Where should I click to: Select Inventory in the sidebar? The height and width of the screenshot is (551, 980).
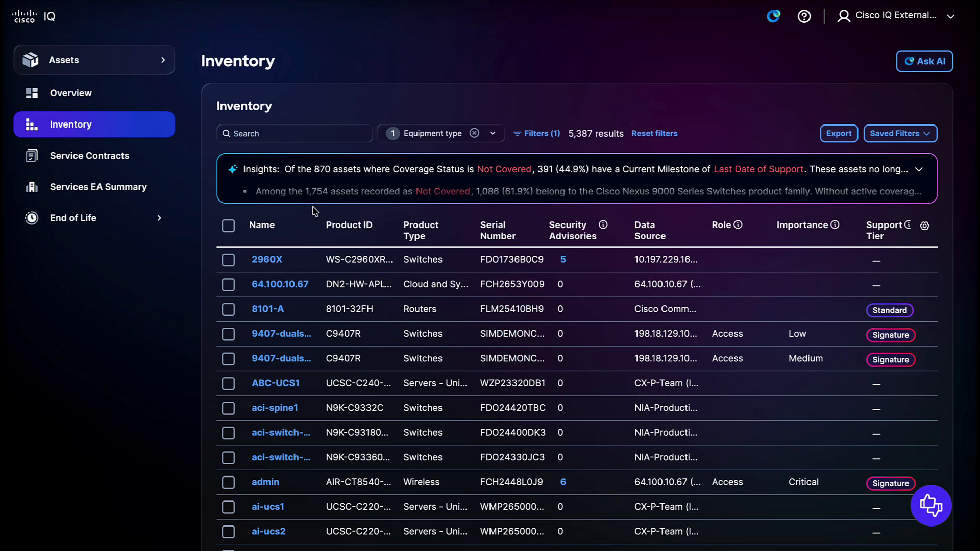click(x=94, y=124)
